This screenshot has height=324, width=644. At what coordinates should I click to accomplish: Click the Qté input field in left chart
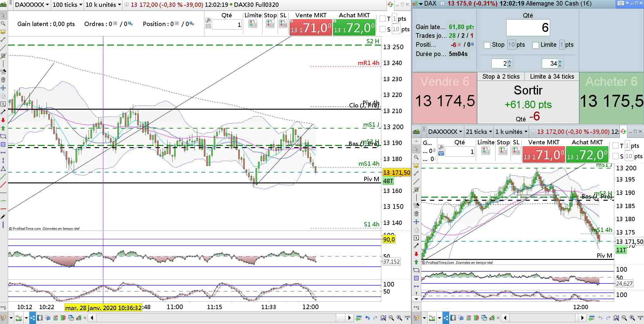pyautogui.click(x=227, y=25)
